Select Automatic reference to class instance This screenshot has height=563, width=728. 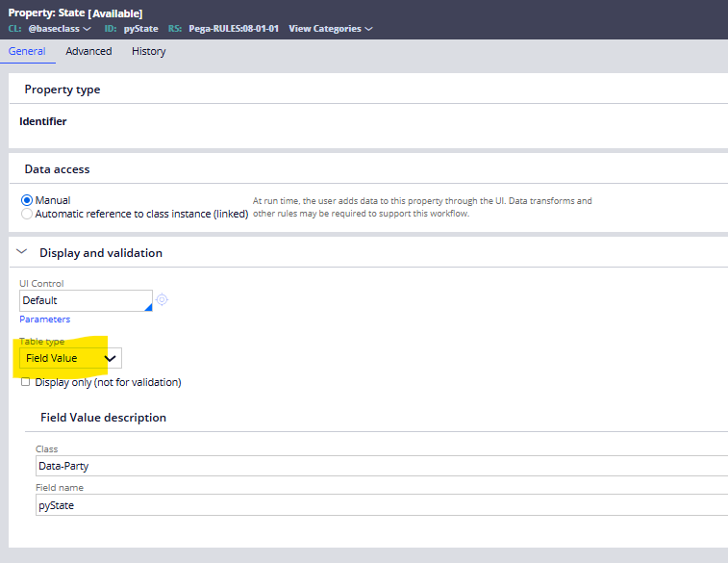click(27, 214)
